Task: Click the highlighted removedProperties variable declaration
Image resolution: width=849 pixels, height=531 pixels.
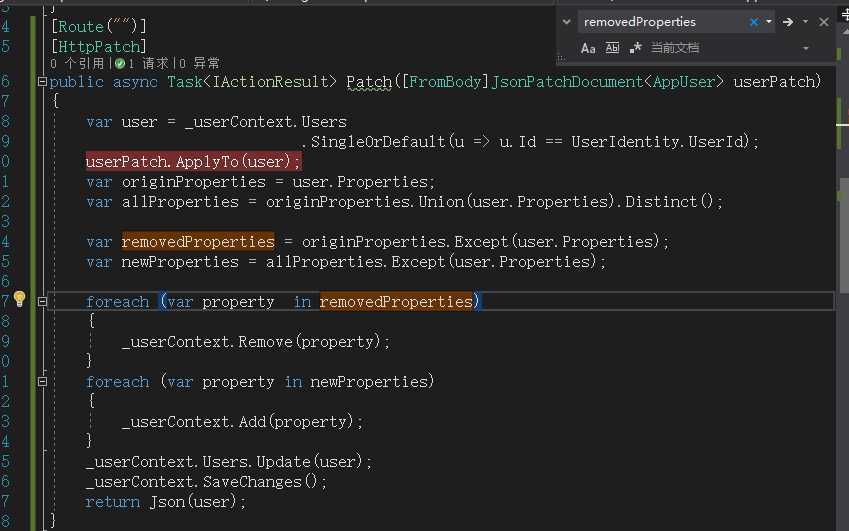Action: pos(198,241)
